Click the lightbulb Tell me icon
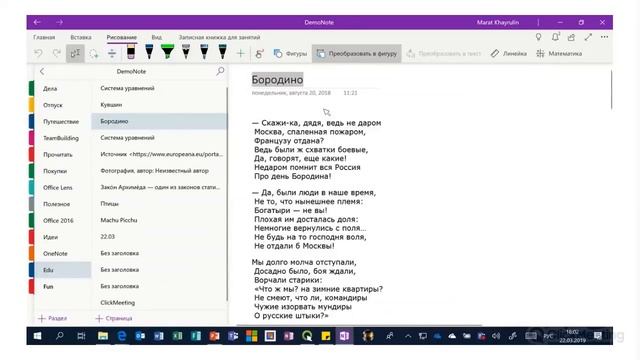This screenshot has height=360, width=640. click(538, 37)
